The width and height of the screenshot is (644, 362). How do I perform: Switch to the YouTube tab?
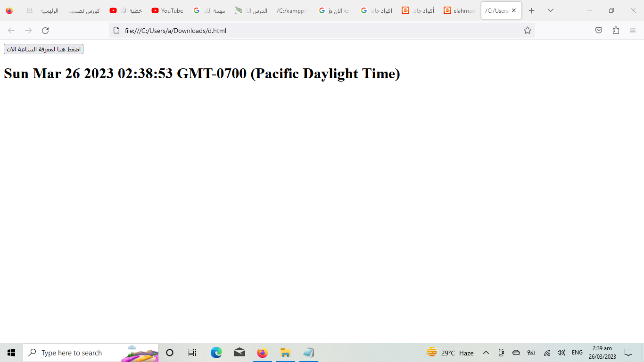[167, 10]
